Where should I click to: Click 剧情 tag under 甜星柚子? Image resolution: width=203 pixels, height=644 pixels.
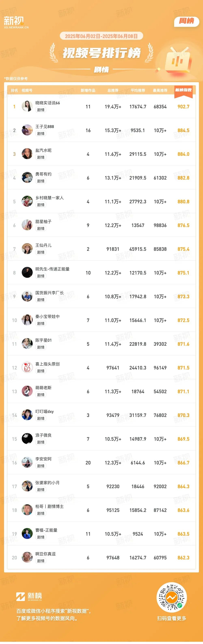(x=41, y=228)
